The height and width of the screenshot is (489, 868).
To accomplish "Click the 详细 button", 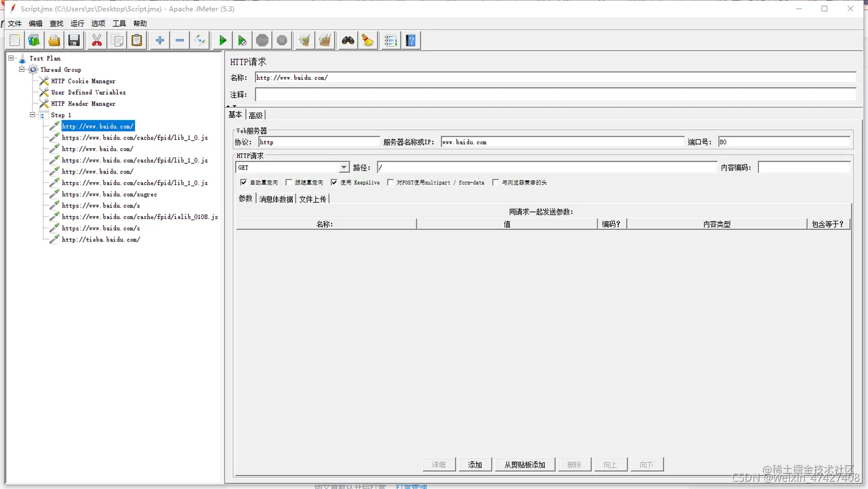I will click(439, 464).
